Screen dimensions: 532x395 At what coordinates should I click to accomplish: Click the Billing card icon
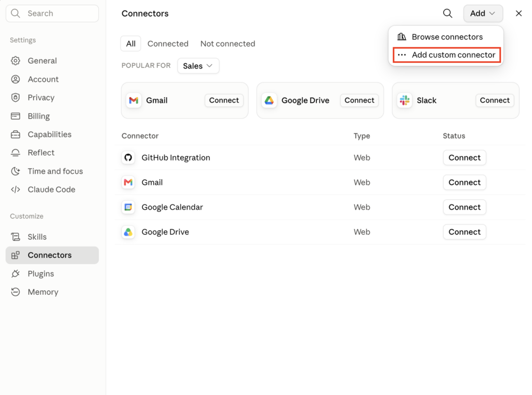(15, 116)
